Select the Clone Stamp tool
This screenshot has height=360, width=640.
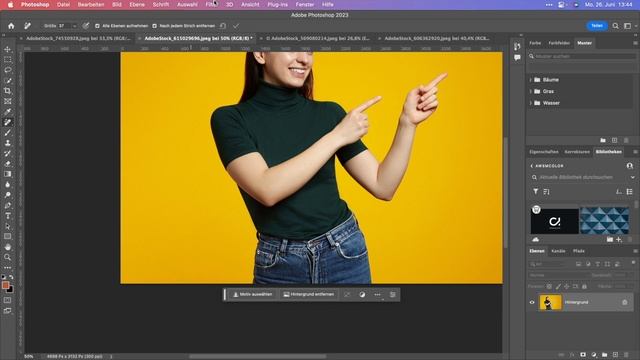[x=8, y=143]
